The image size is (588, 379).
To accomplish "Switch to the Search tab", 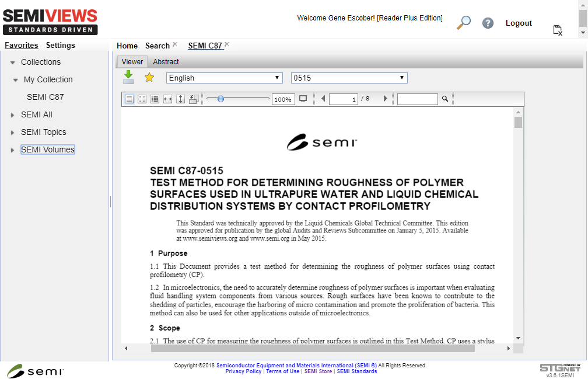I will (157, 46).
